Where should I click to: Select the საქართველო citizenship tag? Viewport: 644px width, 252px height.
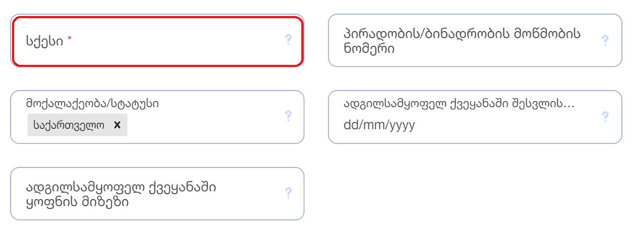coord(69,125)
